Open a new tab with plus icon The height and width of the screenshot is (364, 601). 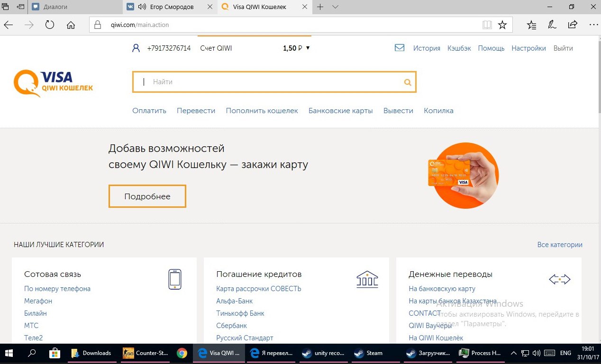pos(320,7)
